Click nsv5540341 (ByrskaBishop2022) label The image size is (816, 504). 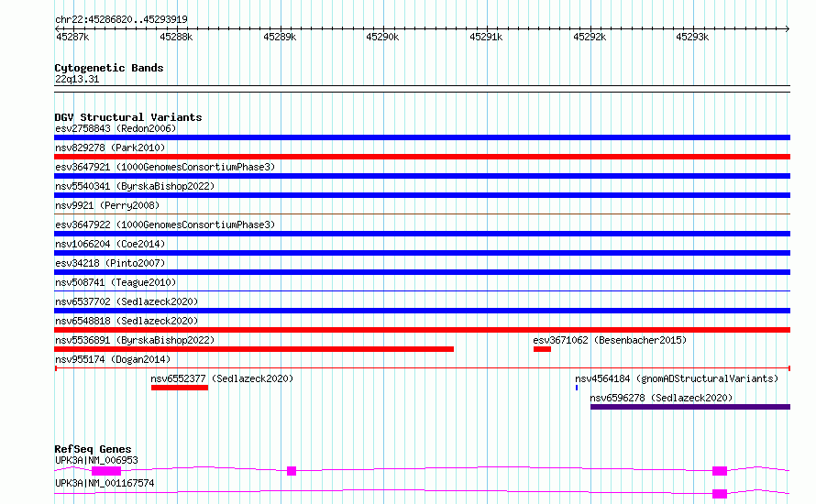click(x=135, y=186)
